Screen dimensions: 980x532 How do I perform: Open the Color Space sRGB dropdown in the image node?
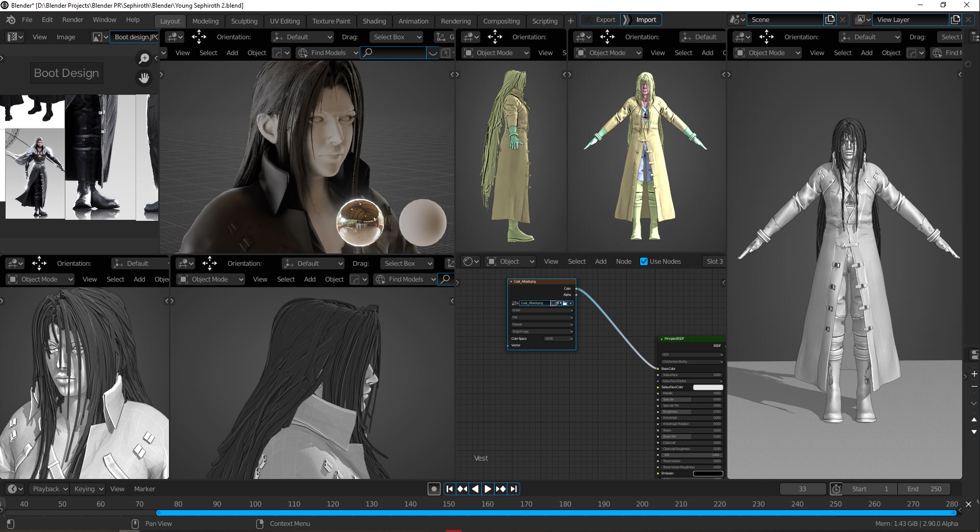pos(558,339)
